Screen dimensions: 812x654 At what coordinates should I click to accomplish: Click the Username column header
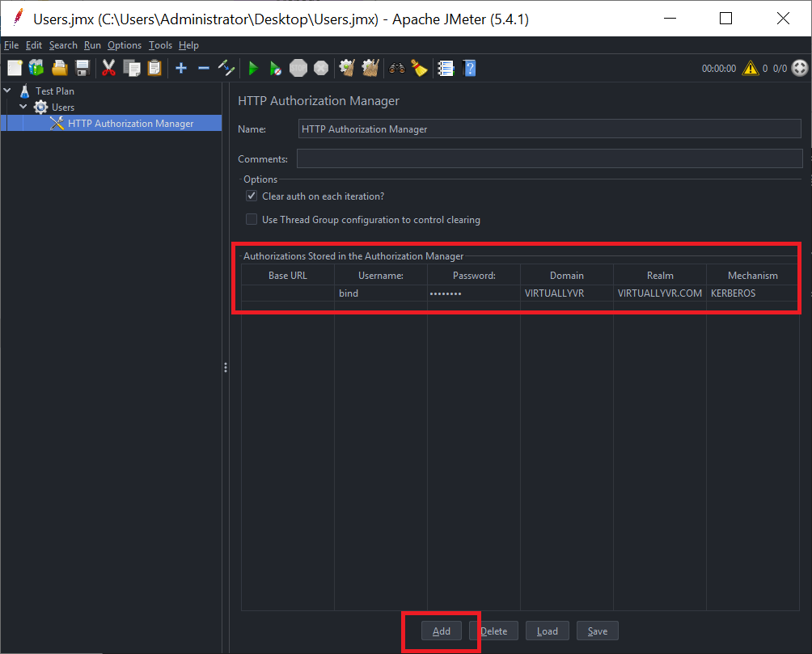tap(381, 276)
